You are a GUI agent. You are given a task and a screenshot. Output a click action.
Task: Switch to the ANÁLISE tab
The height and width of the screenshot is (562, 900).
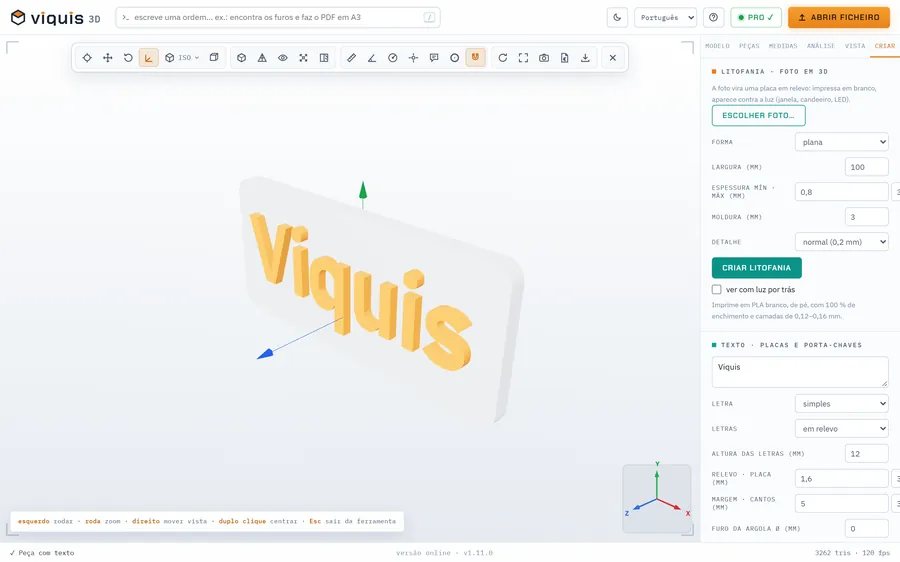[821, 46]
